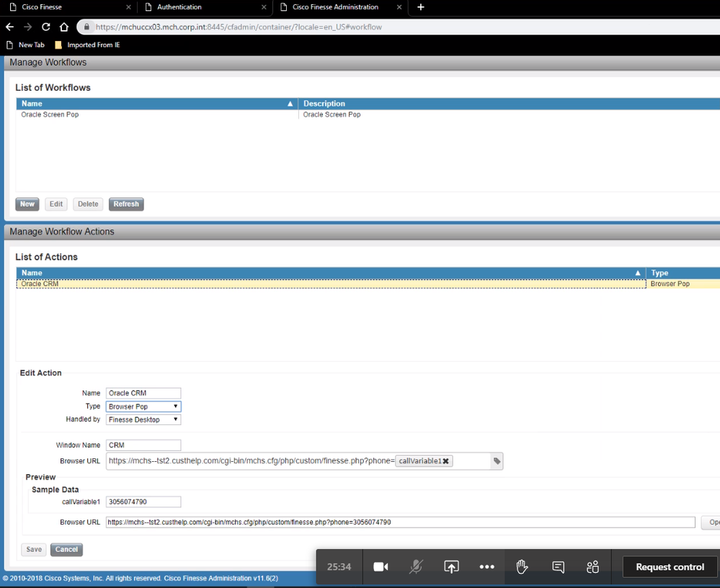Sort workflows by Description column
The width and height of the screenshot is (720, 588).
[509, 104]
